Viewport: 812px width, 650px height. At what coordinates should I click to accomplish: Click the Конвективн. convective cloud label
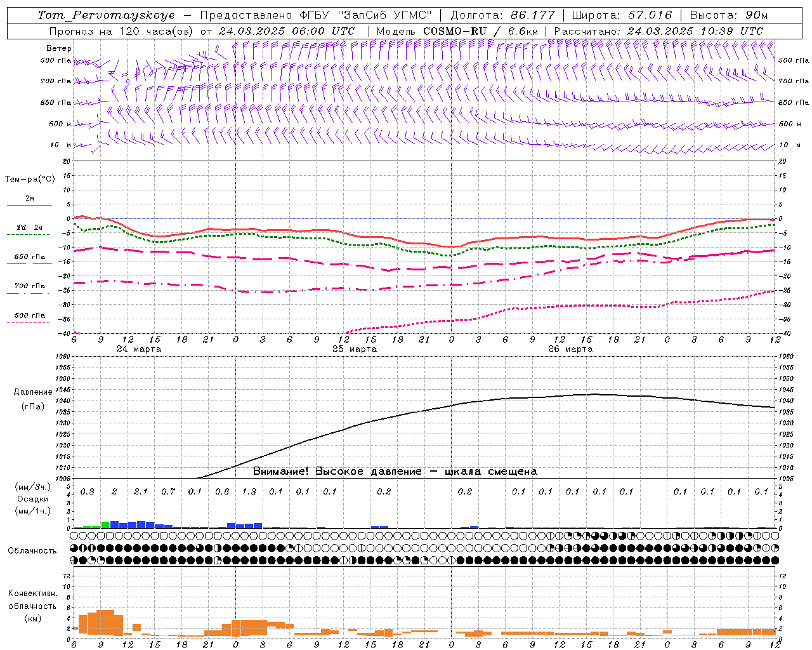pos(32,594)
